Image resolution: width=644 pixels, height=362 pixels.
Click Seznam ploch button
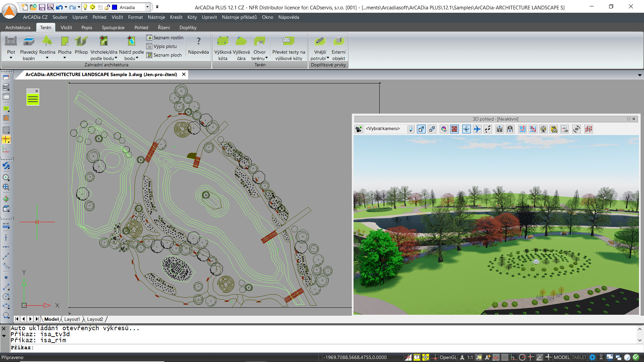[x=164, y=55]
